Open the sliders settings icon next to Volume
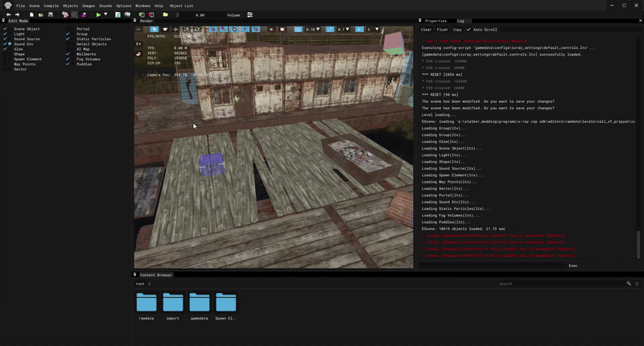644x346 pixels. [x=250, y=14]
